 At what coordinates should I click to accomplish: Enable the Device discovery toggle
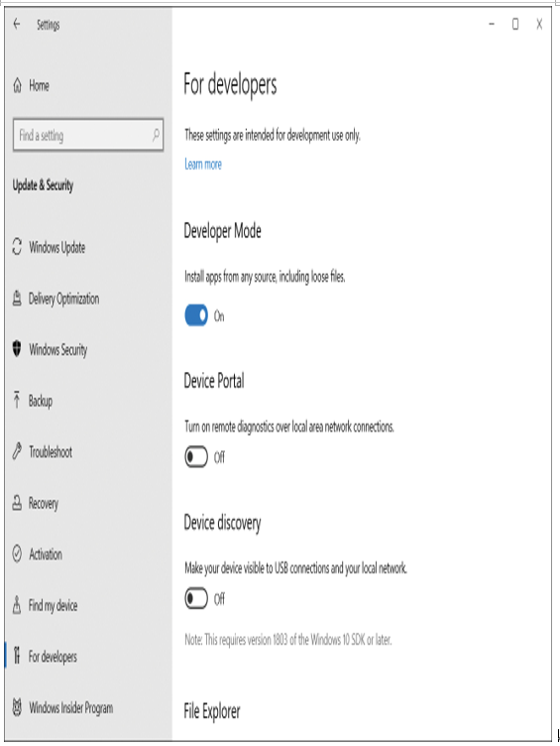tap(196, 598)
